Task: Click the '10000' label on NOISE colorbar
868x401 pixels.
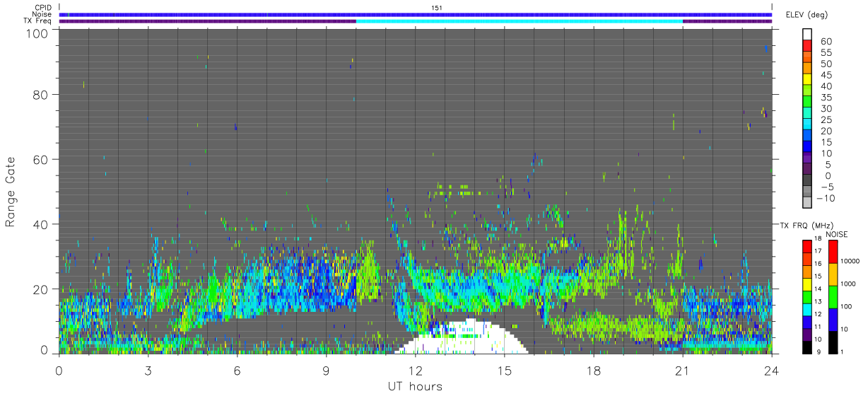Action: tap(851, 261)
